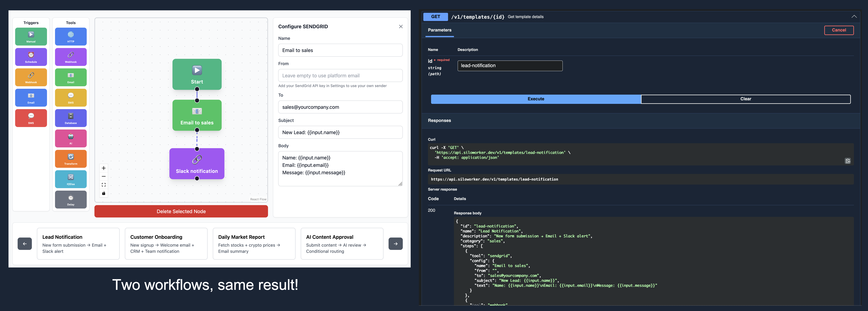This screenshot has height=311, width=868.
Task: Select the Slack notification node on the canvas
Action: click(x=197, y=164)
